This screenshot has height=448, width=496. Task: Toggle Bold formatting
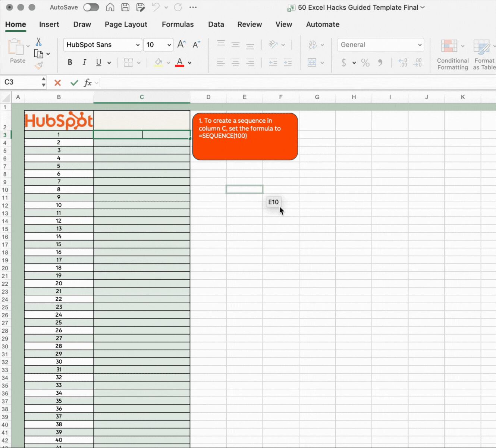(70, 63)
